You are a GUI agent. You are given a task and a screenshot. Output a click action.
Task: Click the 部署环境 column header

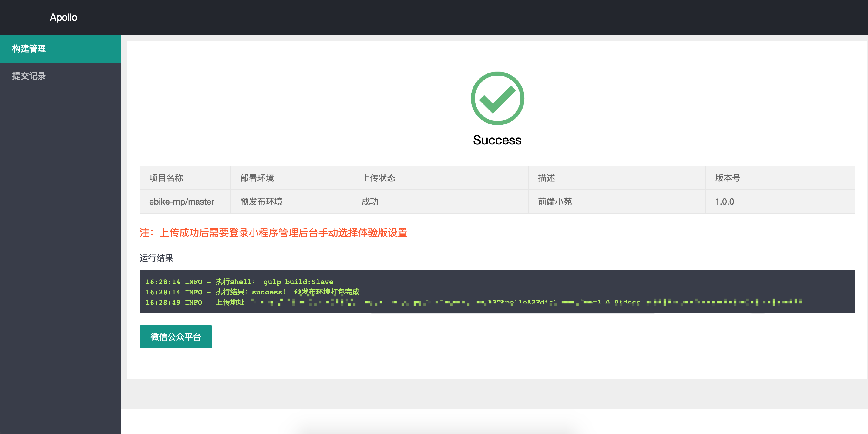257,178
